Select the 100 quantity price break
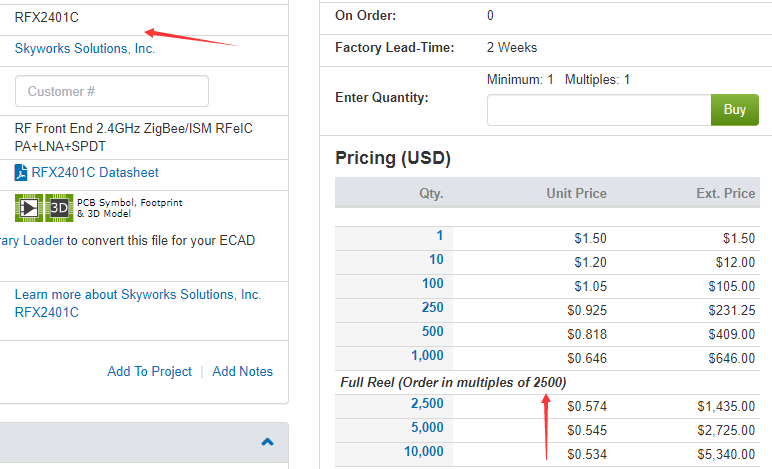Screen dimensions: 772x469 coord(431,284)
